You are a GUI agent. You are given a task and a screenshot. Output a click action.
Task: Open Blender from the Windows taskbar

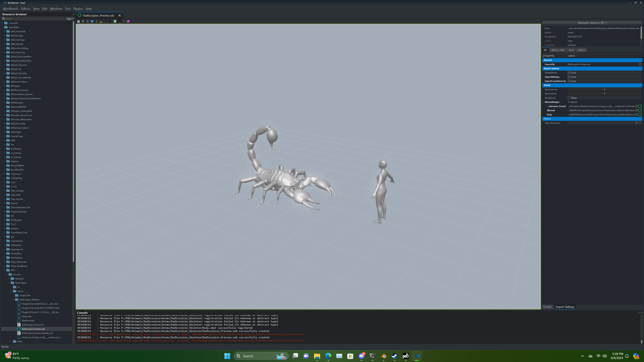pyautogui.click(x=384, y=356)
